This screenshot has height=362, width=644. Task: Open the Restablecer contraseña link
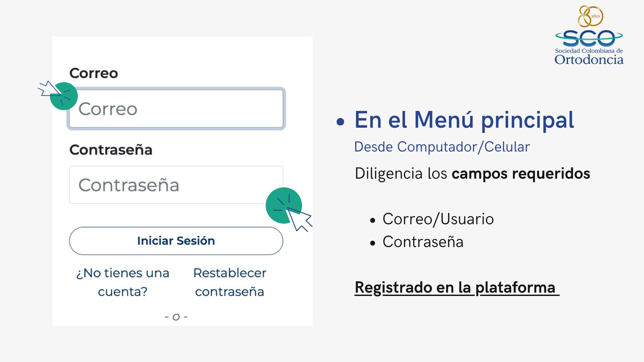pyautogui.click(x=230, y=282)
